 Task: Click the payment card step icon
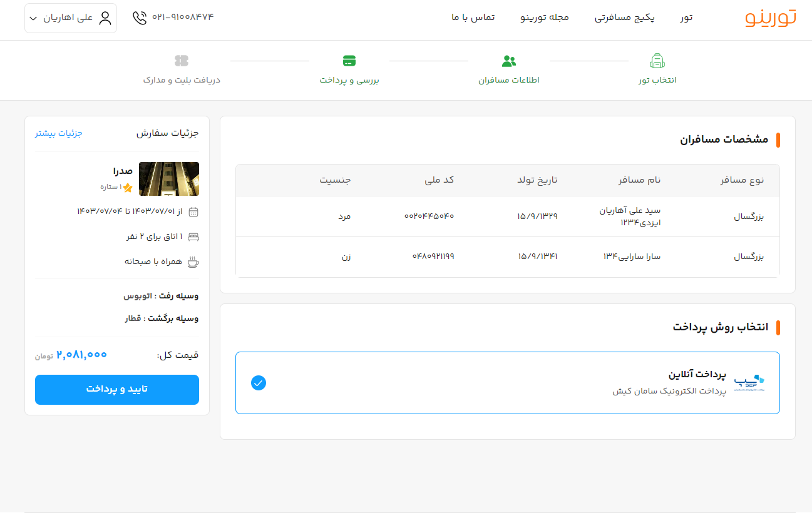point(349,61)
